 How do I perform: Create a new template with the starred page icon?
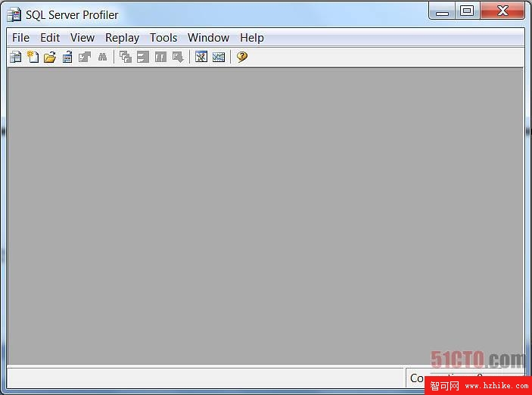click(x=33, y=57)
